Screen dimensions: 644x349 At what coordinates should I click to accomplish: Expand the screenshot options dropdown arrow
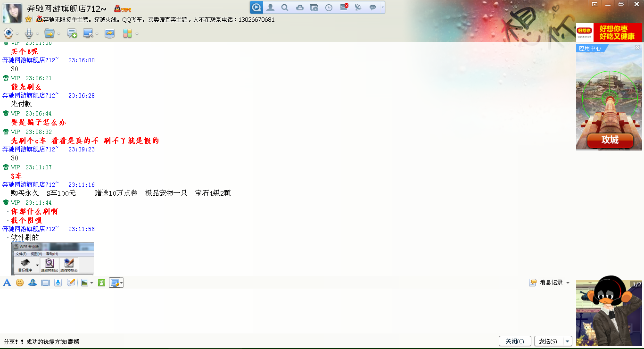tap(122, 283)
